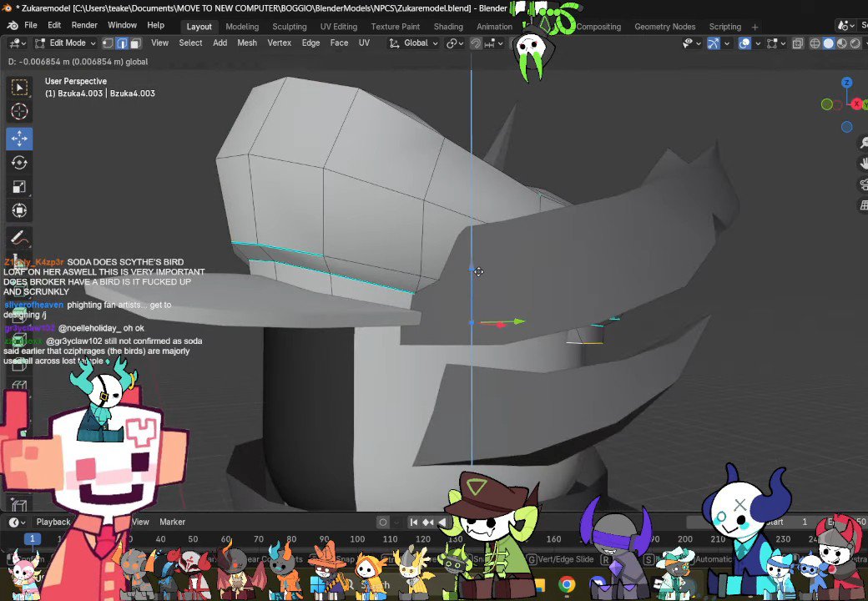Open the snapping options dropdown
868x601 pixels.
coord(494,43)
